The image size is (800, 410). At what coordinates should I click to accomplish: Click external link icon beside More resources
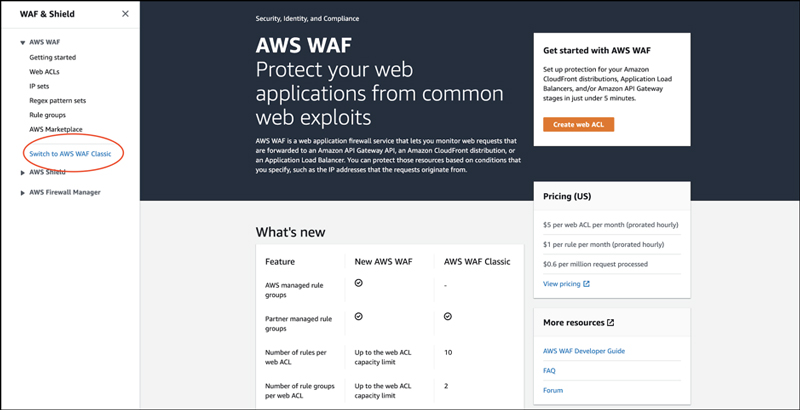pos(610,323)
